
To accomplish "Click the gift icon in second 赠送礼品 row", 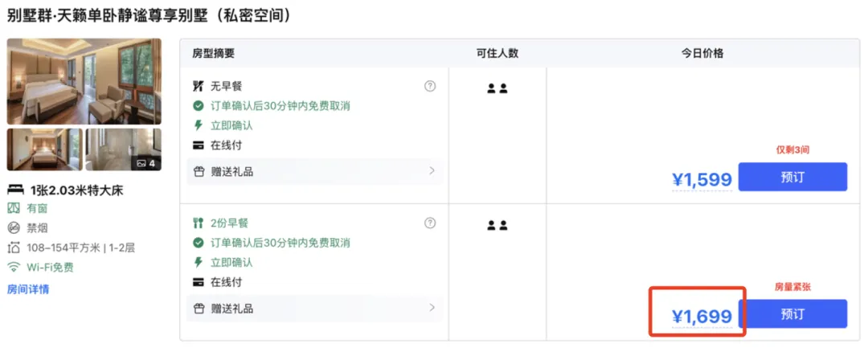I will click(x=199, y=308).
